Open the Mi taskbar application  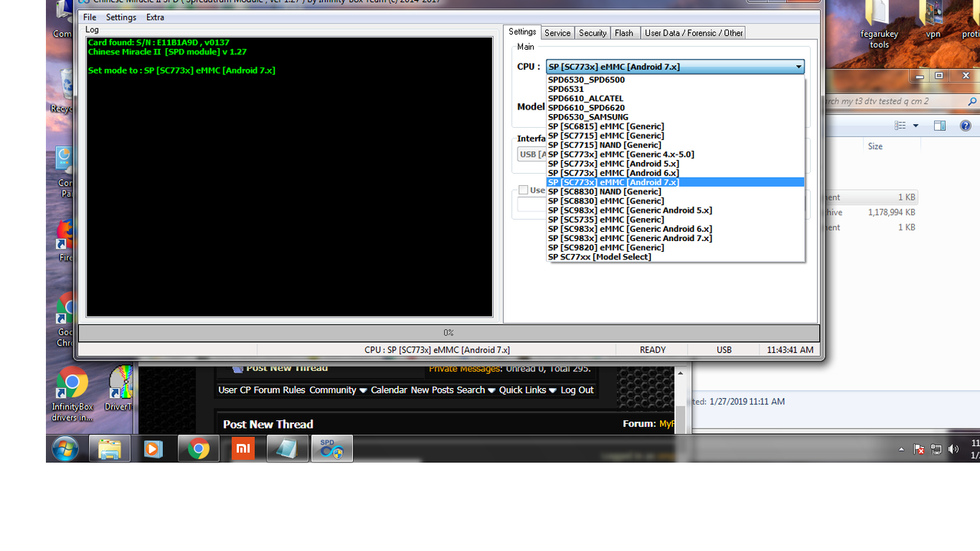(243, 449)
